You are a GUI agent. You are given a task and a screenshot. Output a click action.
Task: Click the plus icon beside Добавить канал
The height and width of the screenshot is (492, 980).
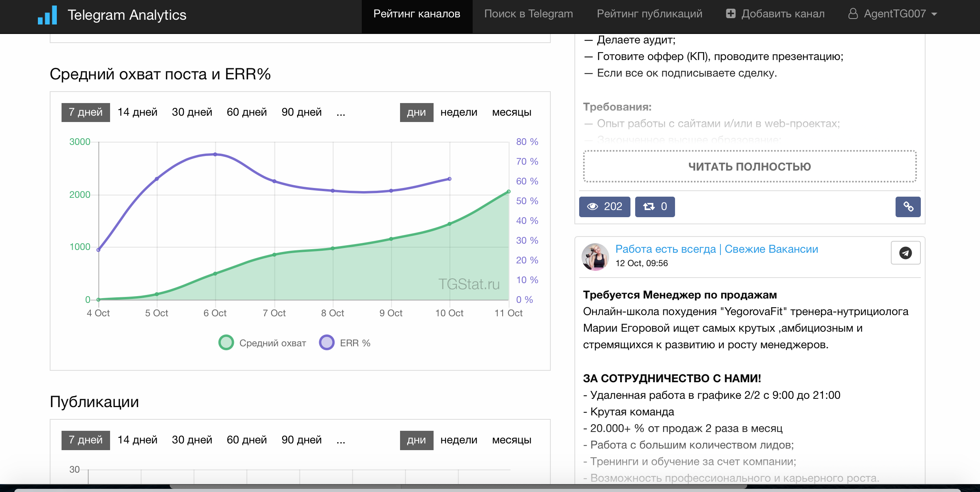(x=731, y=14)
